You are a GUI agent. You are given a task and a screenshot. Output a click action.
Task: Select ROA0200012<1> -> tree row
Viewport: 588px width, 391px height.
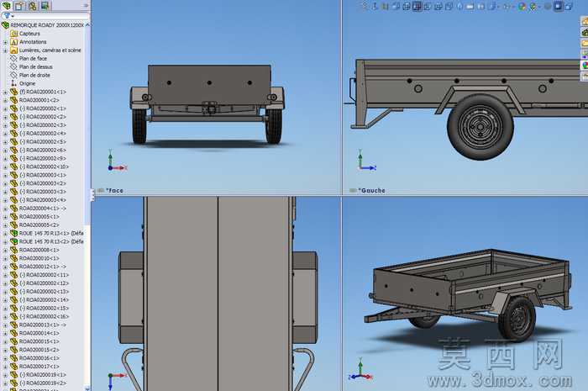click(42, 267)
